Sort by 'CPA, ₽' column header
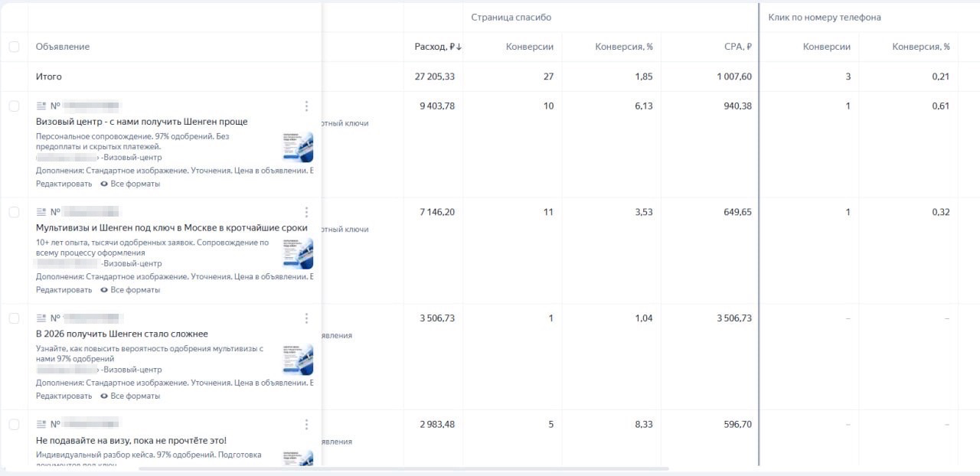Screen dimensions: 980x476 pos(737,47)
